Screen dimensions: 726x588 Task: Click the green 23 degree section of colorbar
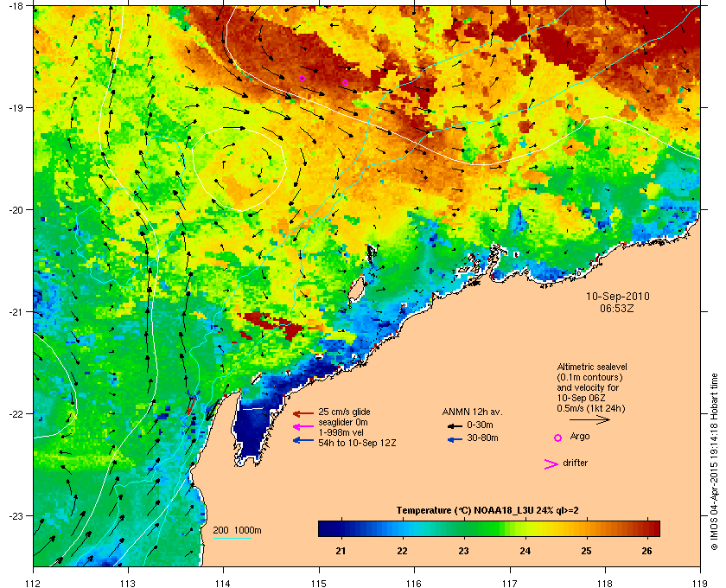coord(463,528)
